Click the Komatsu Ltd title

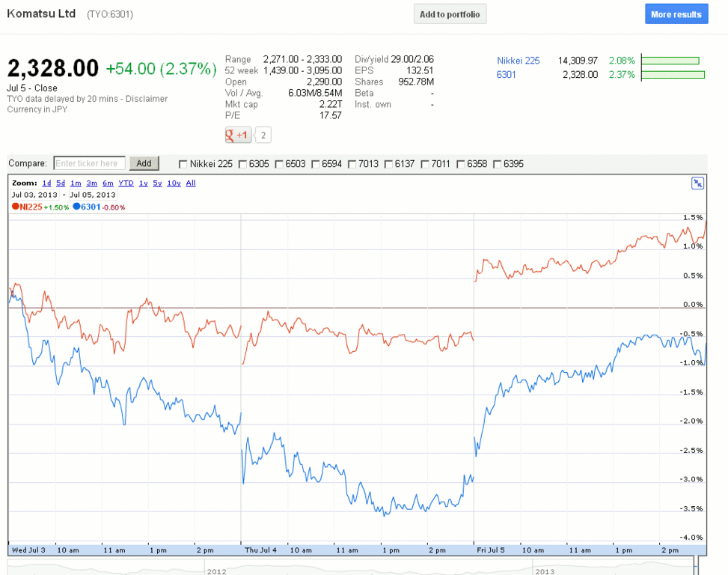[41, 13]
